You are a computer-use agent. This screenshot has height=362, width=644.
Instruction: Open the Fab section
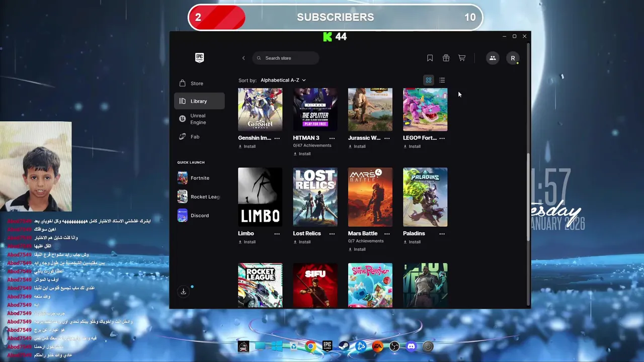pyautogui.click(x=199, y=137)
